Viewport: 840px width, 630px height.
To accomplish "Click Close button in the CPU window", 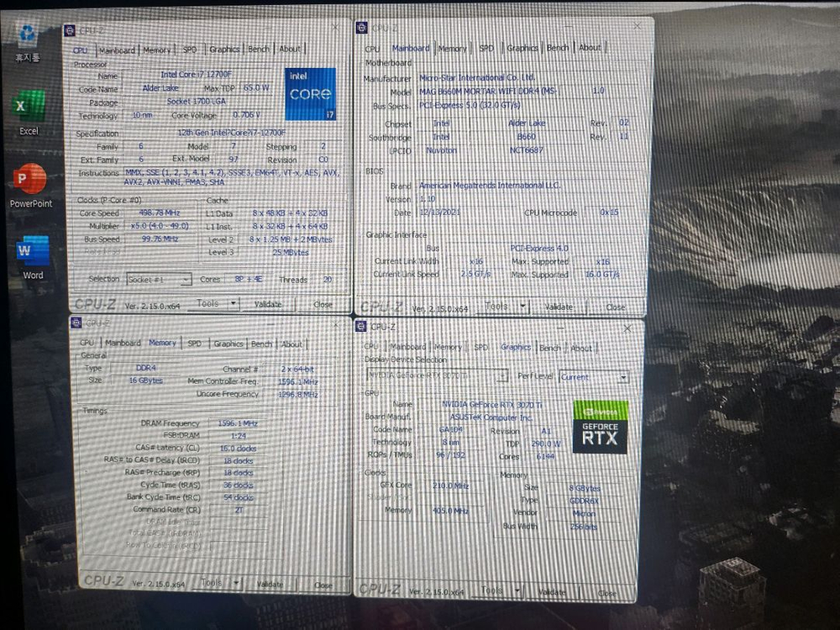I will click(323, 304).
